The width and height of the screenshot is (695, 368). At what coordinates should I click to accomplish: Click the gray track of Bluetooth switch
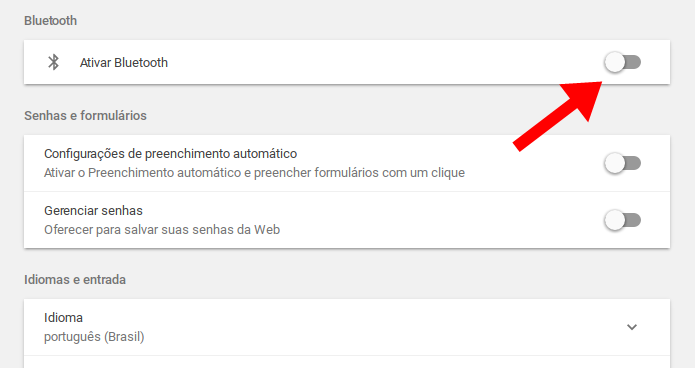(x=633, y=62)
